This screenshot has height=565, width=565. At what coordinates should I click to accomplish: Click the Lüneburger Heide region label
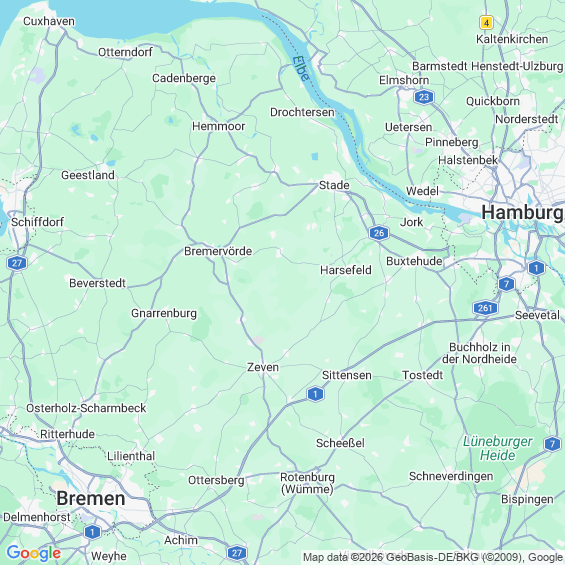[x=498, y=448]
